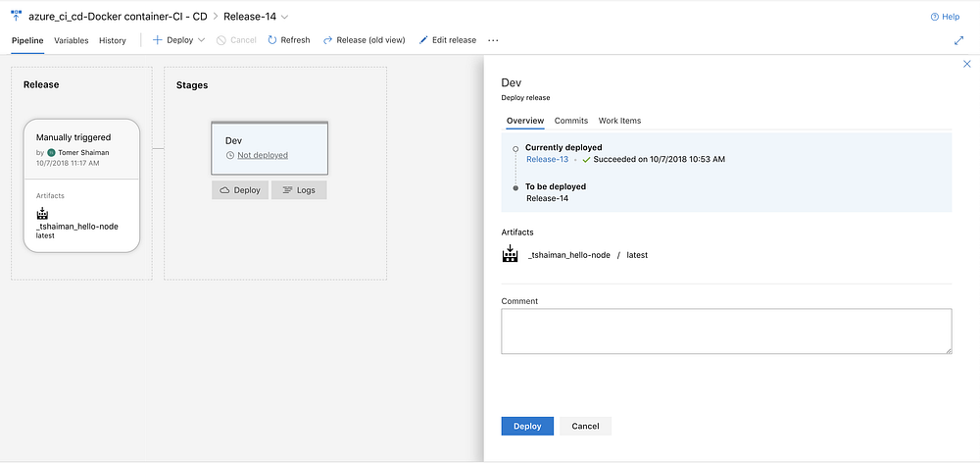Image resolution: width=980 pixels, height=463 pixels.
Task: Click '_tshaiman_hello-node / latest' in the panel
Action: pos(587,255)
